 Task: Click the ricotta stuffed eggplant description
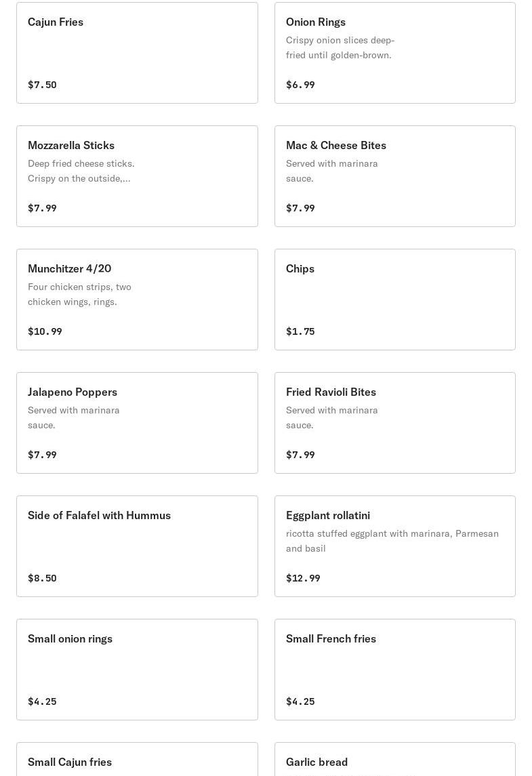(x=392, y=541)
